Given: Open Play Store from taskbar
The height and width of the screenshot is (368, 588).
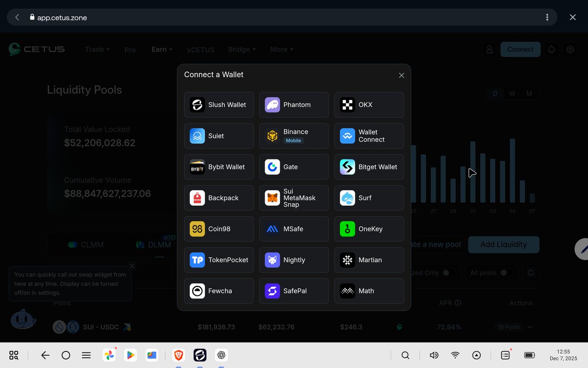Looking at the screenshot, I should (130, 355).
